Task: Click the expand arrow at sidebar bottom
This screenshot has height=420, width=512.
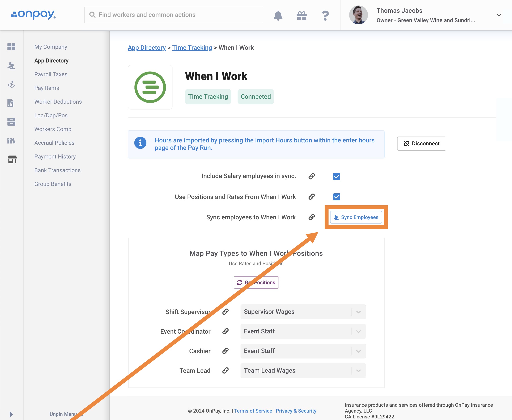Action: coord(11,414)
